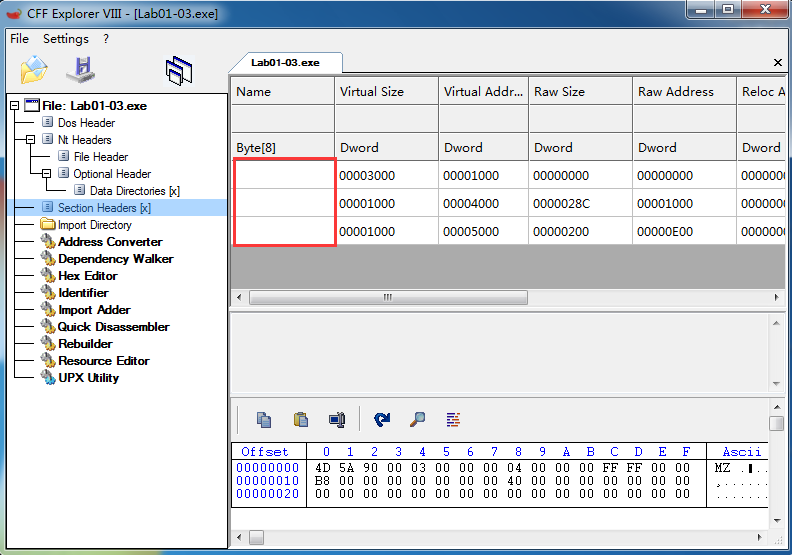Click the blue undo arrow icon
The width and height of the screenshot is (792, 555).
[382, 420]
